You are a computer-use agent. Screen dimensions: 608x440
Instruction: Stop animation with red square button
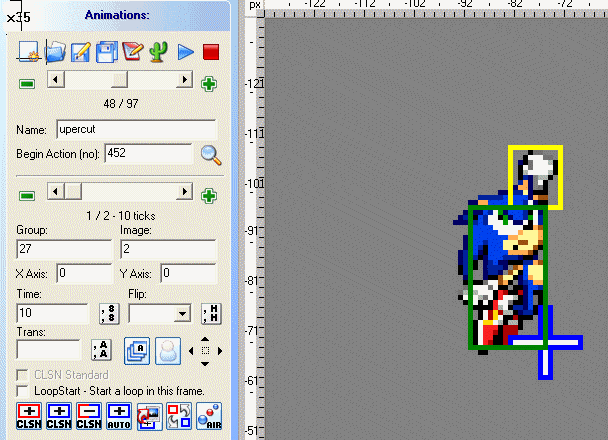(x=211, y=52)
